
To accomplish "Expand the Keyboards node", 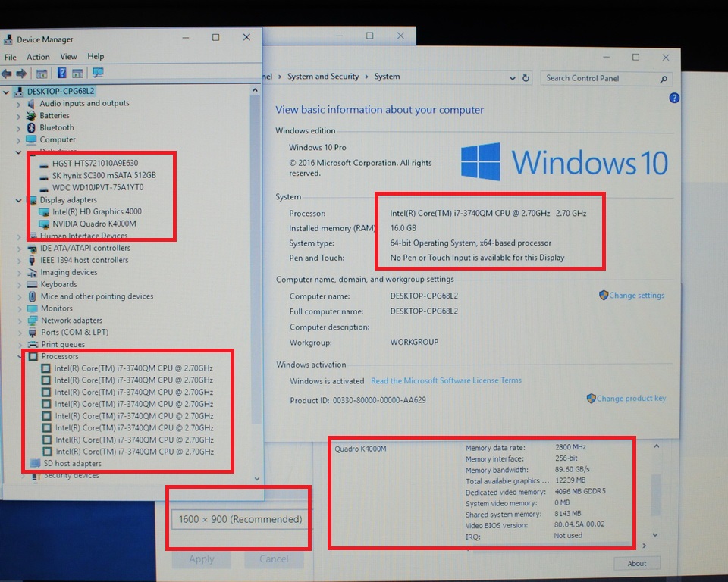I will click(19, 285).
